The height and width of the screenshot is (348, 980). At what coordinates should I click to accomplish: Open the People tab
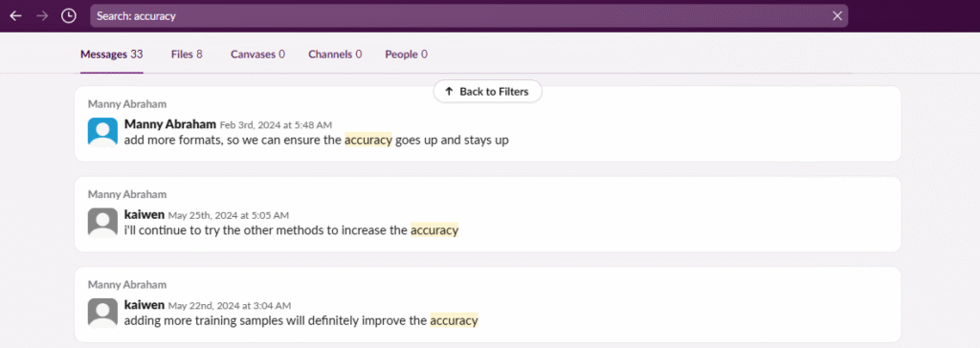[x=406, y=54]
